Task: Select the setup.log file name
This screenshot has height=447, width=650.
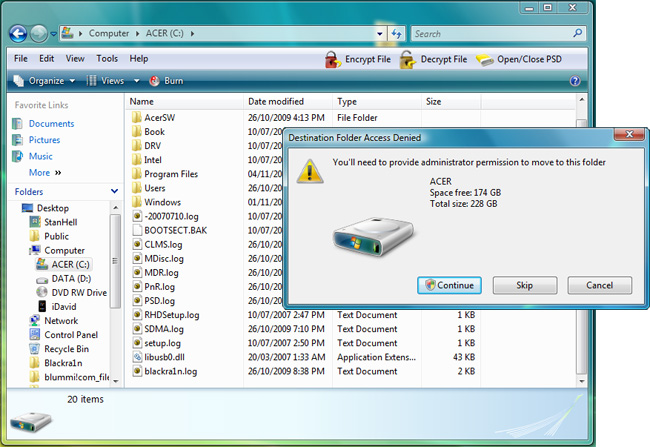Action: tap(162, 343)
